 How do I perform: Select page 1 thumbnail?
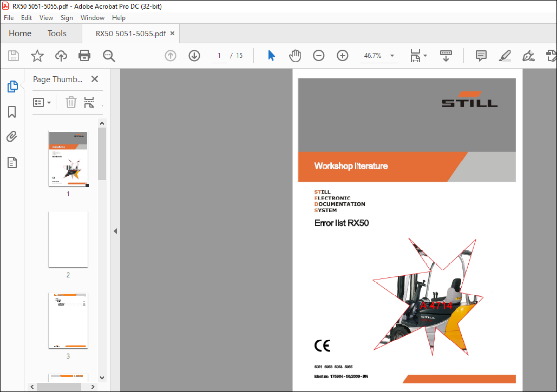pyautogui.click(x=68, y=158)
